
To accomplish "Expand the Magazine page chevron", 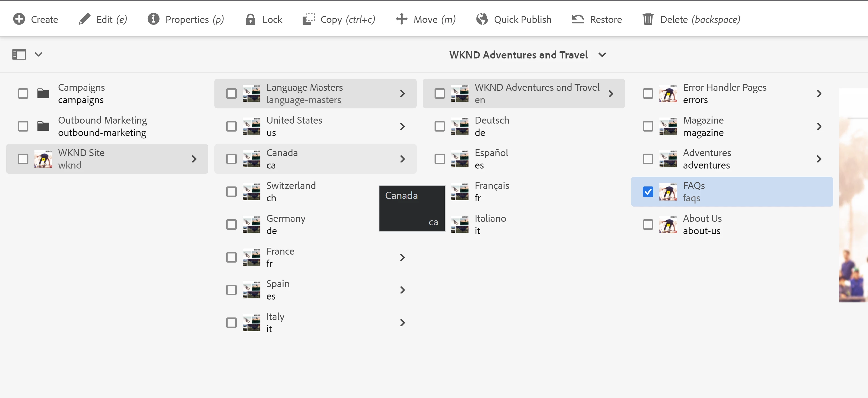I will tap(819, 126).
